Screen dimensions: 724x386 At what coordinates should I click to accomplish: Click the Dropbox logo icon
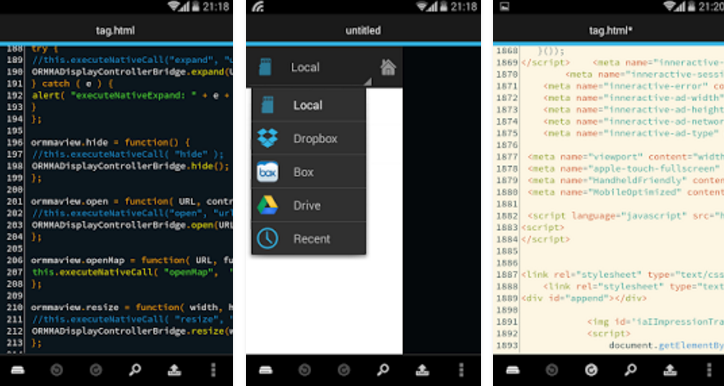[267, 139]
